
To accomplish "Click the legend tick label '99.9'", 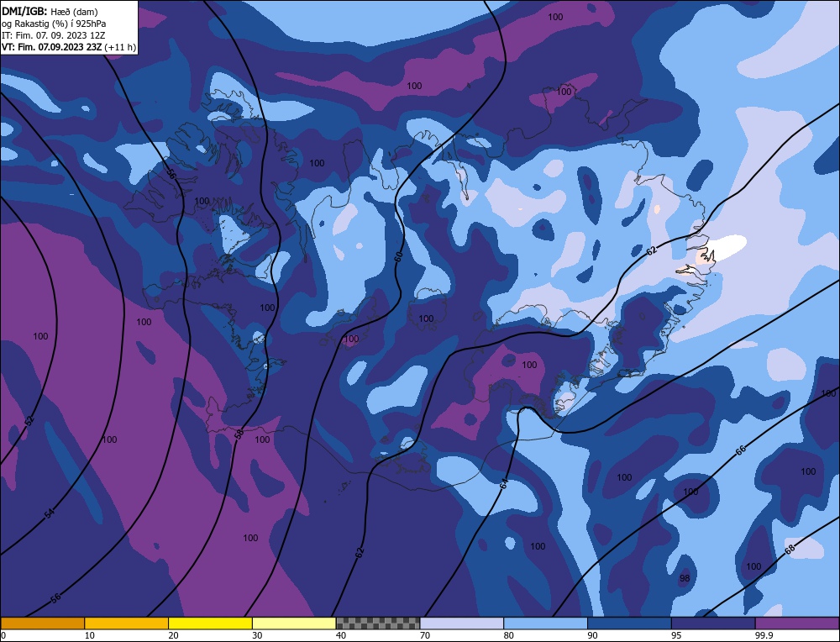I will [763, 635].
